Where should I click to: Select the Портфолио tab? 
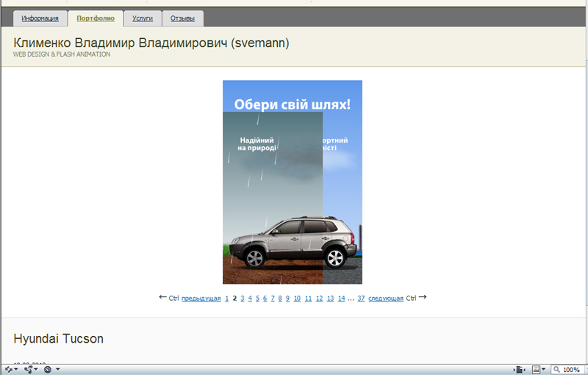[96, 18]
